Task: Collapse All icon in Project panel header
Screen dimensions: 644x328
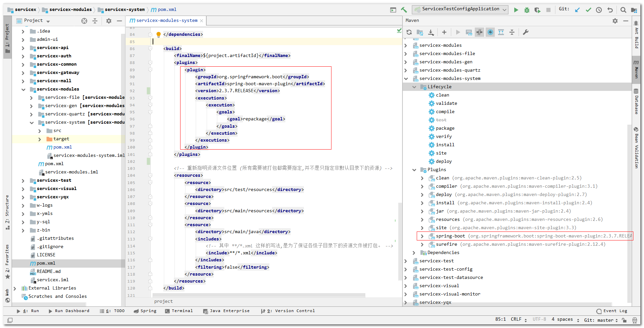Action: (x=95, y=21)
